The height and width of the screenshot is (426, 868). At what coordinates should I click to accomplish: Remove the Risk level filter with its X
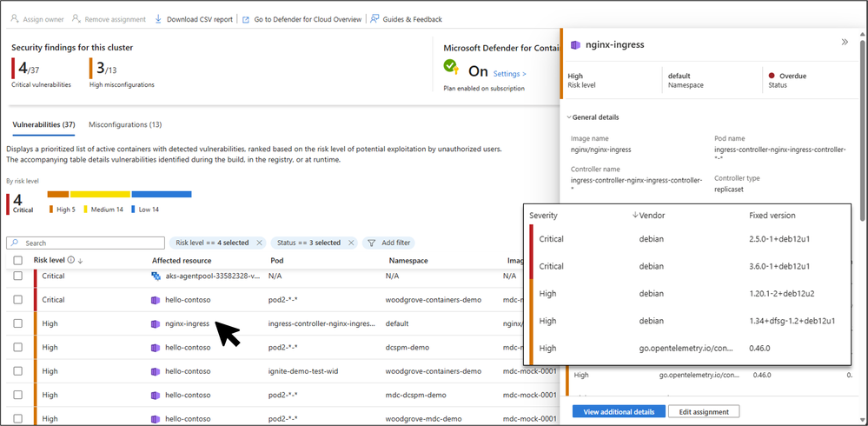259,243
